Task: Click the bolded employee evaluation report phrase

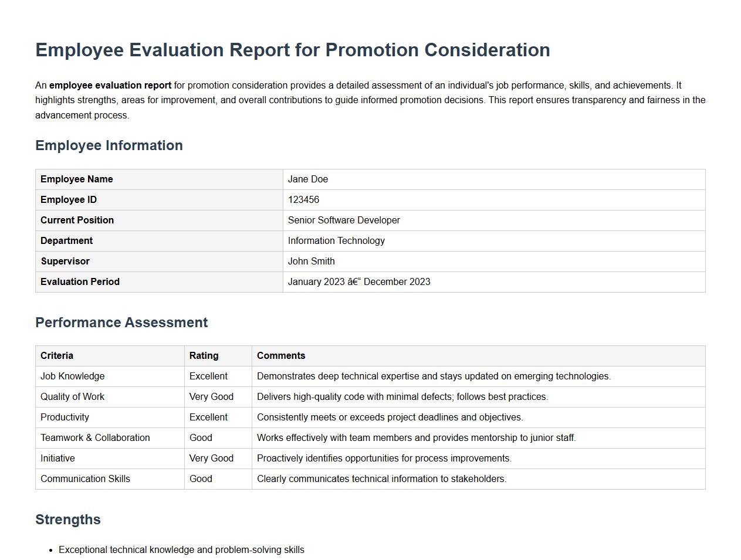Action: click(110, 85)
